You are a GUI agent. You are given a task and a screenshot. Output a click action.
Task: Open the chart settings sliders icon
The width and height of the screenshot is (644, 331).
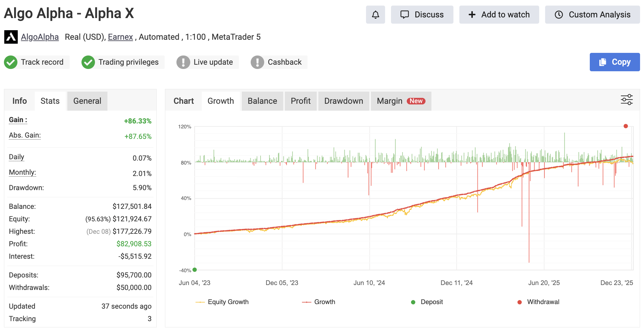pos(627,99)
